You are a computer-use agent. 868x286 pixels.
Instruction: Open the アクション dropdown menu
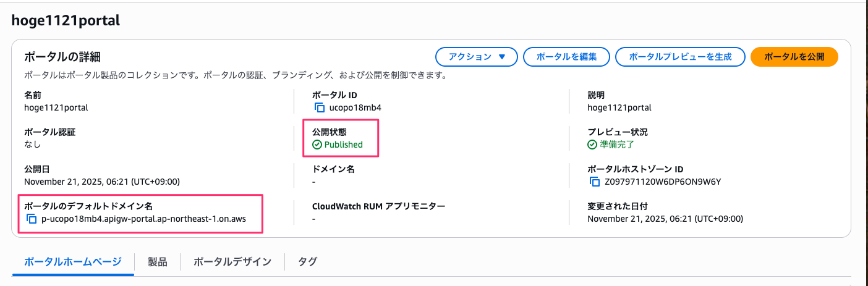(x=477, y=57)
